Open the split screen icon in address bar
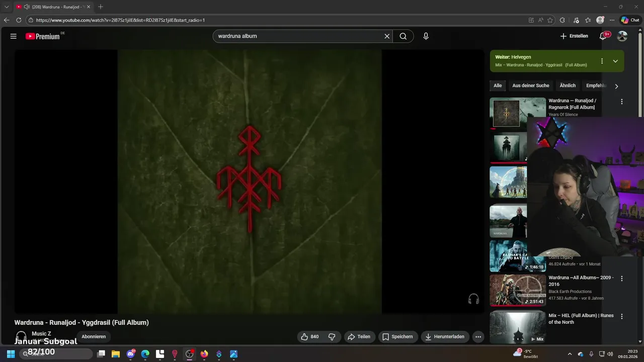Image resolution: width=644 pixels, height=362 pixels. pyautogui.click(x=531, y=20)
